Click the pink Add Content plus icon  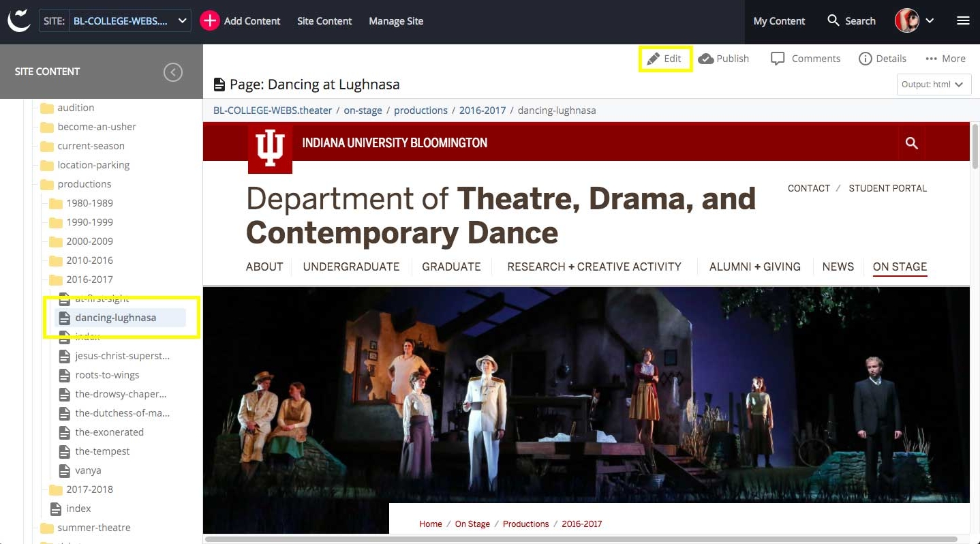[x=209, y=21]
